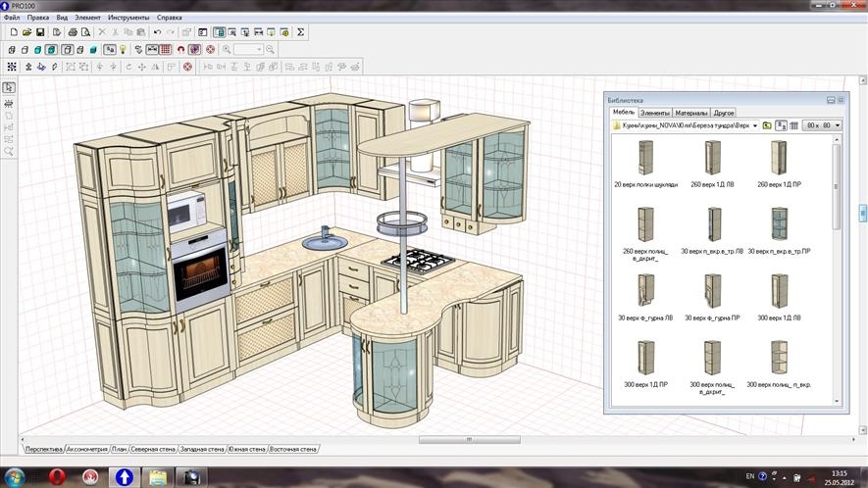Zoom in with the magnifier plus icon
The image size is (868, 488).
(x=227, y=50)
